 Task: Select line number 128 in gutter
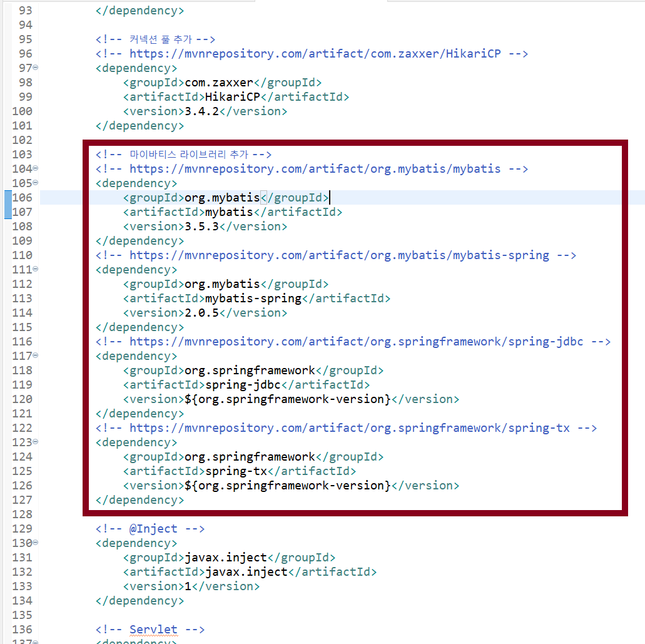pos(23,514)
